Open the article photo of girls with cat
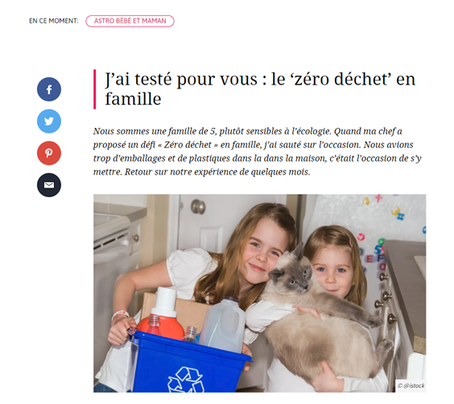This screenshot has width=454, height=404. click(260, 293)
